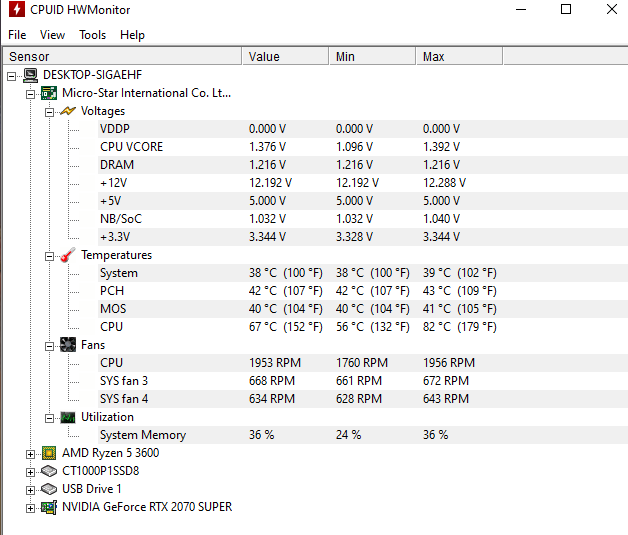Select the DRAM voltage row
This screenshot has height=535, width=628.
pos(363,165)
